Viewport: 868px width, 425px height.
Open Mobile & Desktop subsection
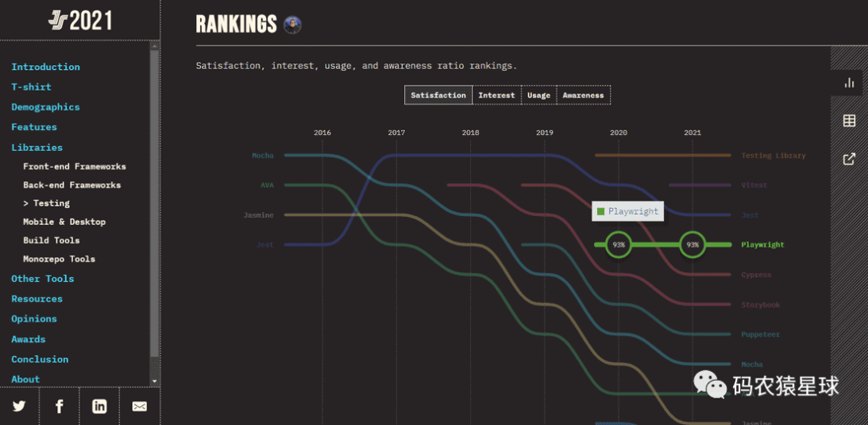tap(64, 222)
